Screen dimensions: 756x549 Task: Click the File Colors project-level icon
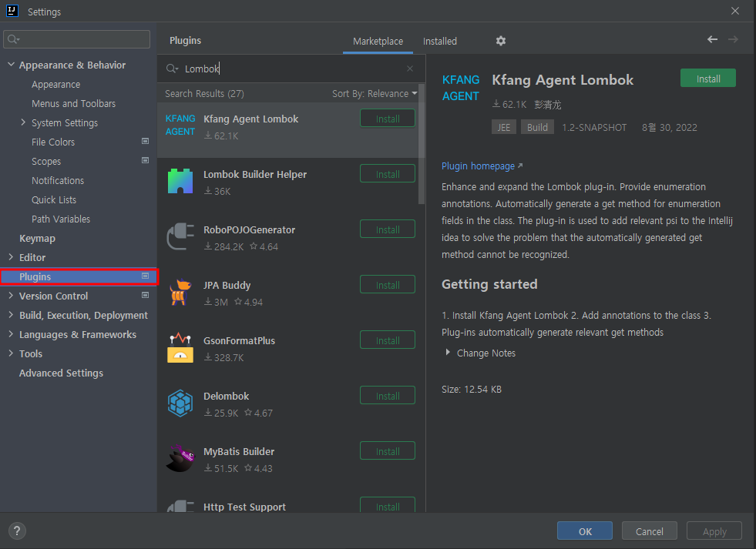pos(145,141)
